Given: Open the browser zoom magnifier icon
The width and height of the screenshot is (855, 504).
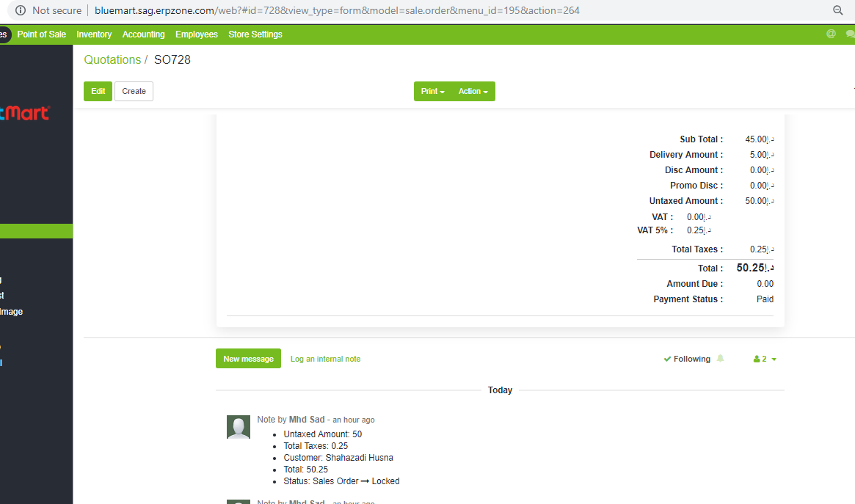Looking at the screenshot, I should tap(838, 10).
